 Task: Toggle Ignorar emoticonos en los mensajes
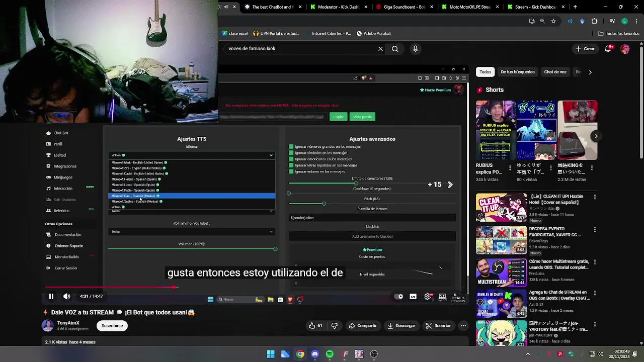coord(291,159)
